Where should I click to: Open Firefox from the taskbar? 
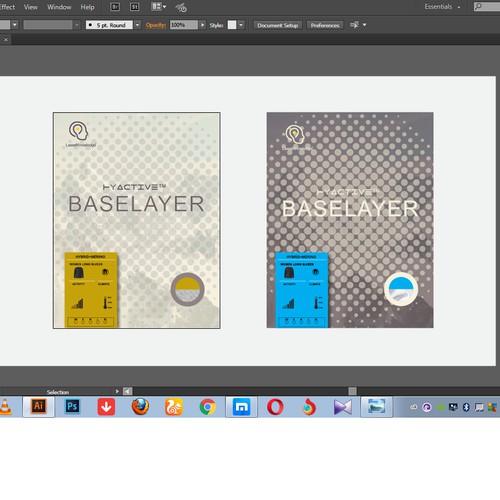[x=140, y=407]
